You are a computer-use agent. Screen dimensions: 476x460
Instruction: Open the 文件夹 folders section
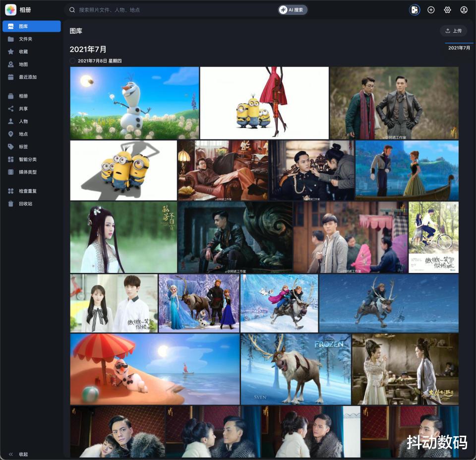tap(32, 39)
